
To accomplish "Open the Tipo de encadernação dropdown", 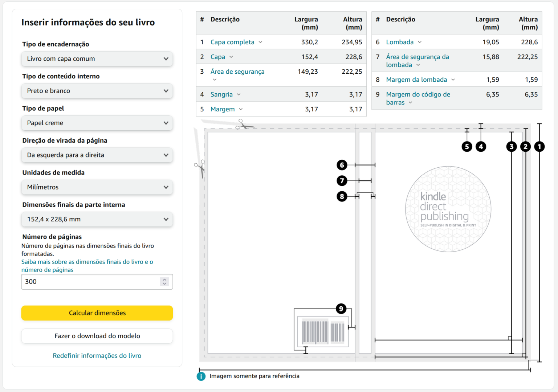I will click(97, 59).
